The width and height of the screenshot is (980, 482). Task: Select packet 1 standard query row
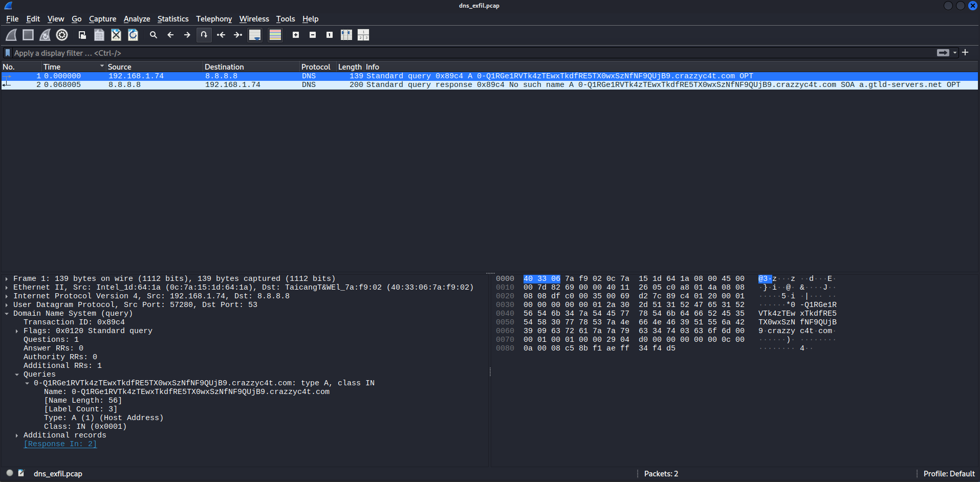coord(489,76)
